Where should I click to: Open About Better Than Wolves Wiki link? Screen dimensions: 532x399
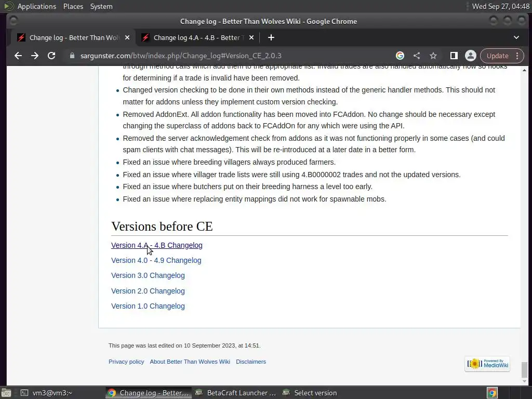coord(190,362)
